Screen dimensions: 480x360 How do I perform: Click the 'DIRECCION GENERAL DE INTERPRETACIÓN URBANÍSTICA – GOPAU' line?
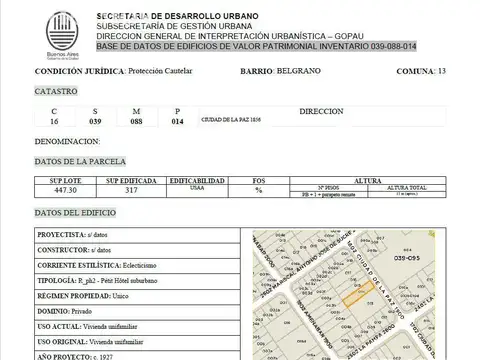[230, 36]
